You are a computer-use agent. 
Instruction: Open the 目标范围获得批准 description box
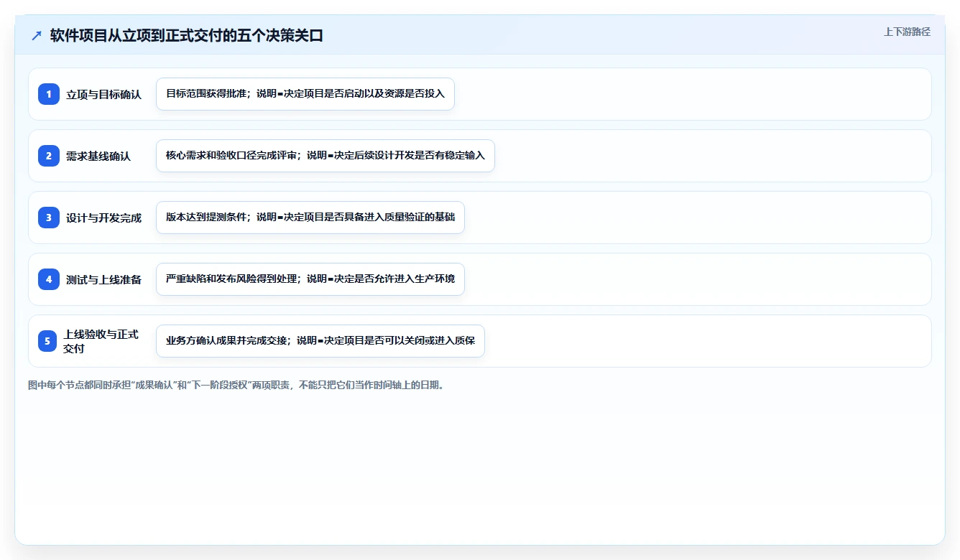(305, 94)
